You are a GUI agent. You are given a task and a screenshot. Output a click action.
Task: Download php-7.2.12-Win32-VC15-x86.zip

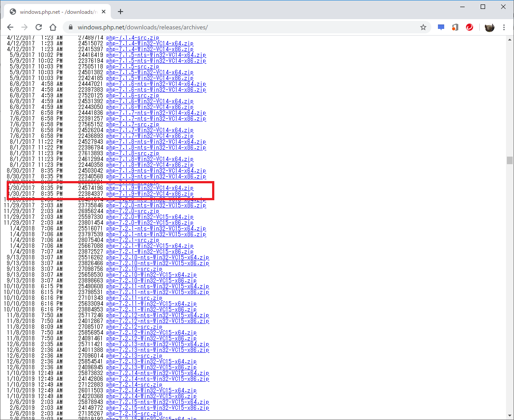[152, 338]
